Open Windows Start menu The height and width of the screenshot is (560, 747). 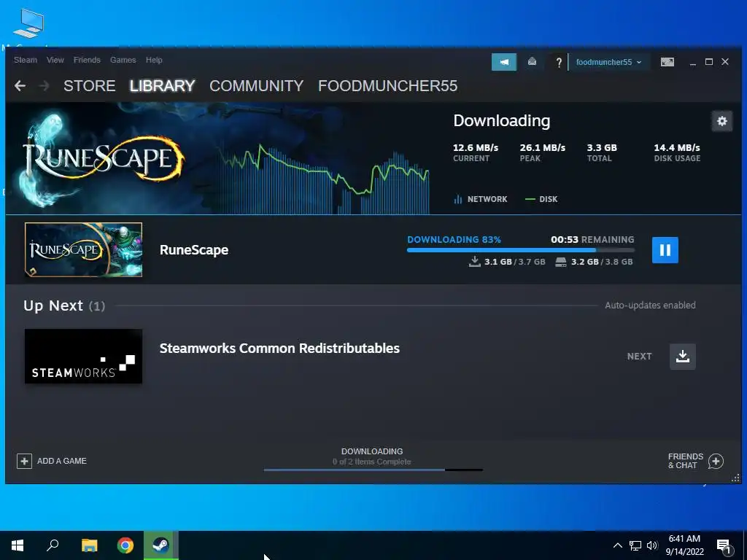[x=18, y=545]
